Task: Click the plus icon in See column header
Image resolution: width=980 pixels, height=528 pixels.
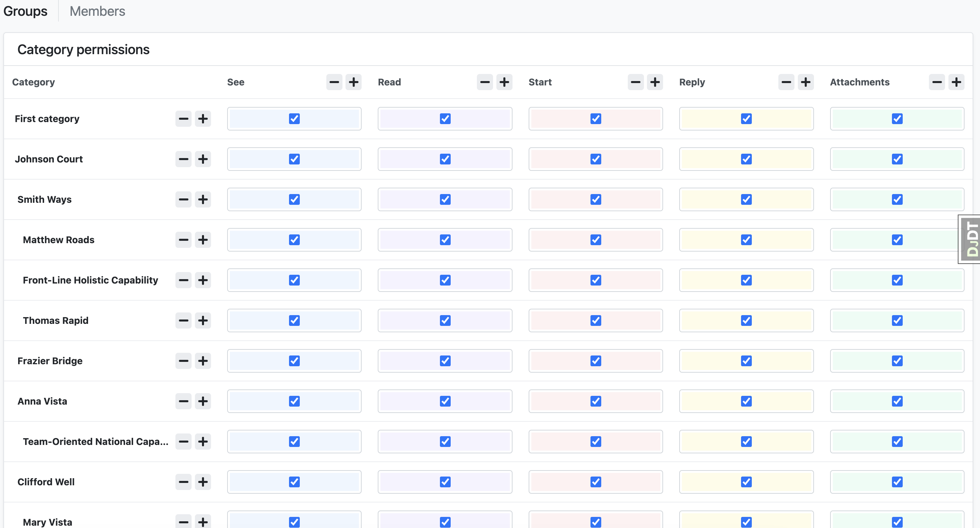Action: coord(354,82)
